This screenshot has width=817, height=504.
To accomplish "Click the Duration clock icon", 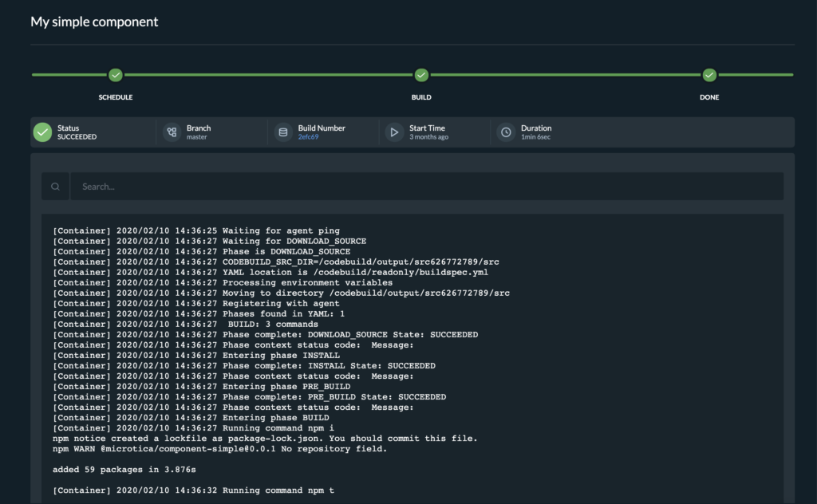I will pos(506,132).
